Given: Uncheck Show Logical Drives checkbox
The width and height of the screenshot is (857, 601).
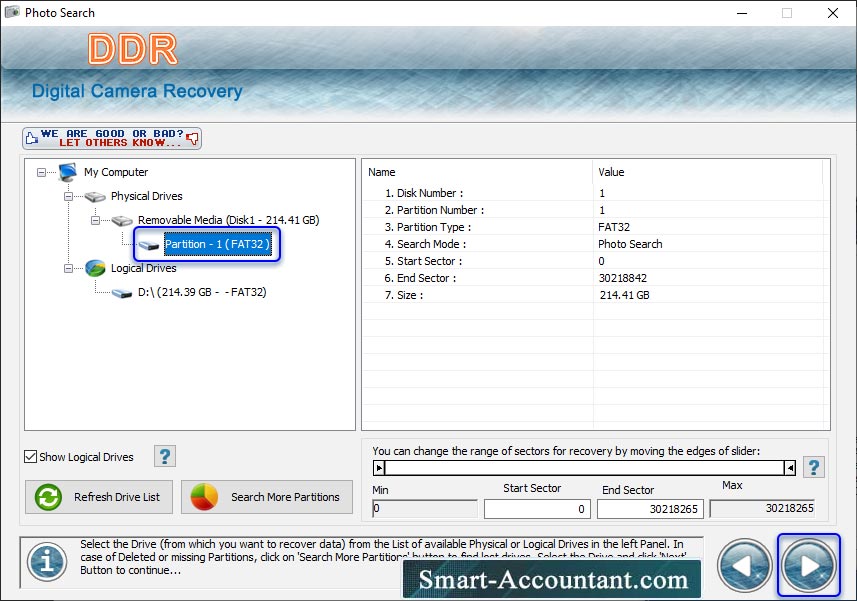Looking at the screenshot, I should pos(31,457).
